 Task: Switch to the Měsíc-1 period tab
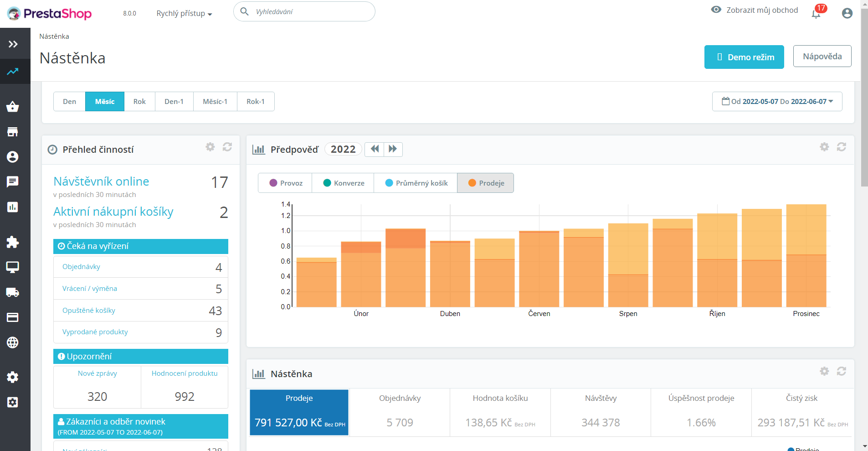click(215, 101)
